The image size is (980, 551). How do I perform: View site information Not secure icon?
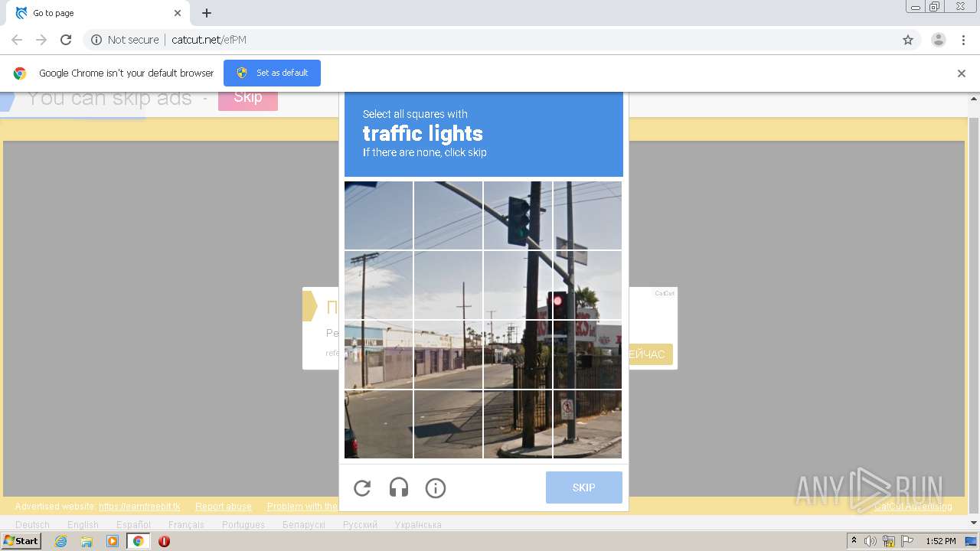point(96,40)
